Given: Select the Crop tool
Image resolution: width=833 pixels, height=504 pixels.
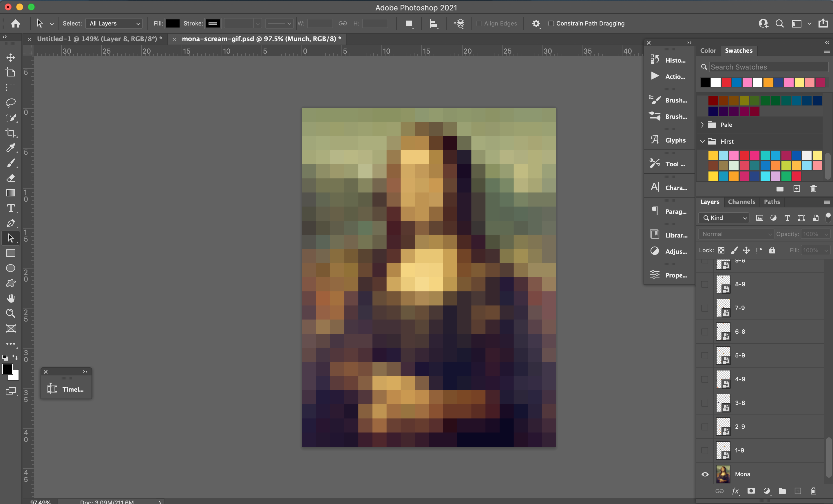Looking at the screenshot, I should (11, 132).
